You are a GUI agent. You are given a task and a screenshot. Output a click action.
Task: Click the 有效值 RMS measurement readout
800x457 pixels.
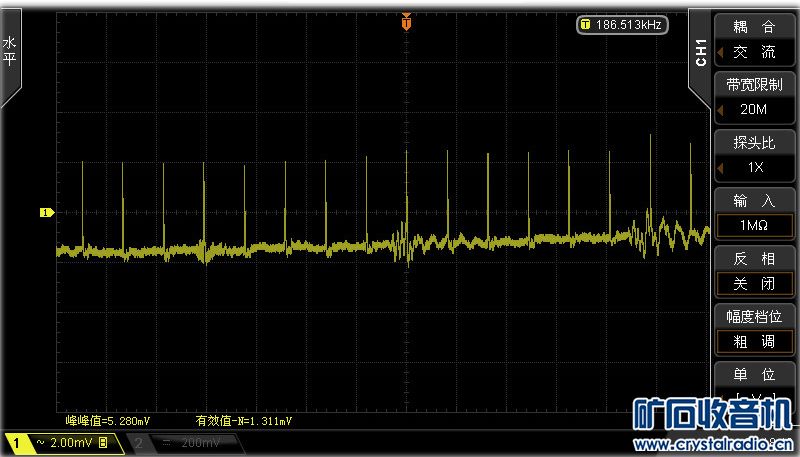(x=243, y=421)
